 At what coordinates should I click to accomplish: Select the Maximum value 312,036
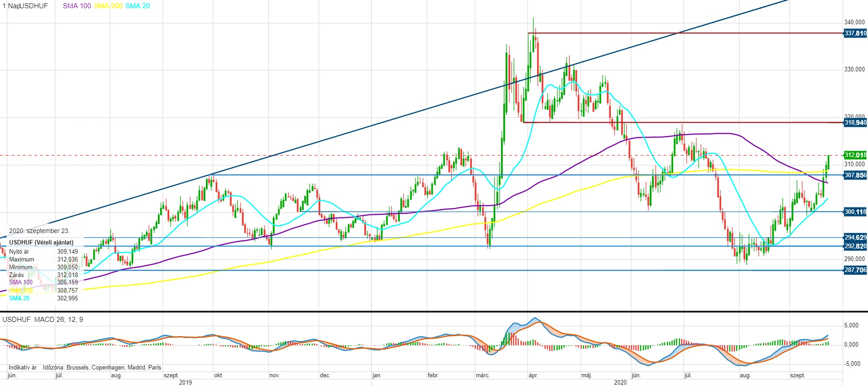pyautogui.click(x=68, y=260)
